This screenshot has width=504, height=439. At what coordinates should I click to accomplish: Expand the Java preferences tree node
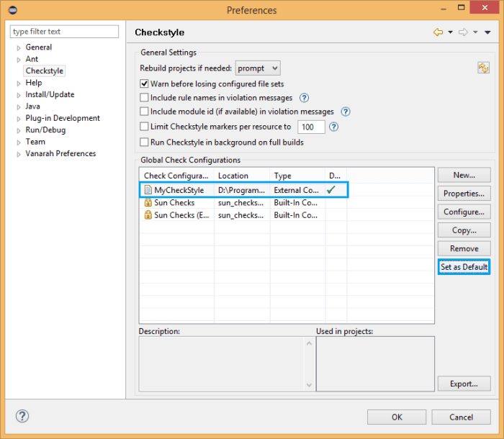[19, 107]
